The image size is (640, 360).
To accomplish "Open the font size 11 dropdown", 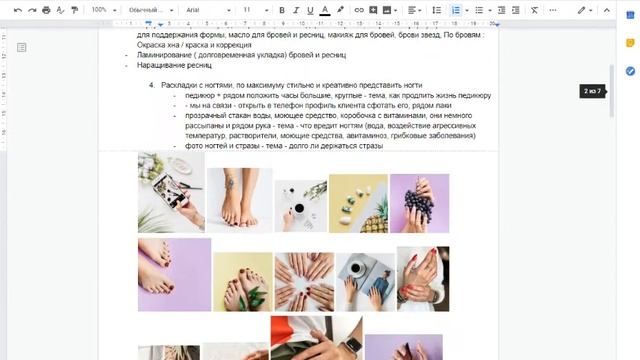I will point(256,10).
